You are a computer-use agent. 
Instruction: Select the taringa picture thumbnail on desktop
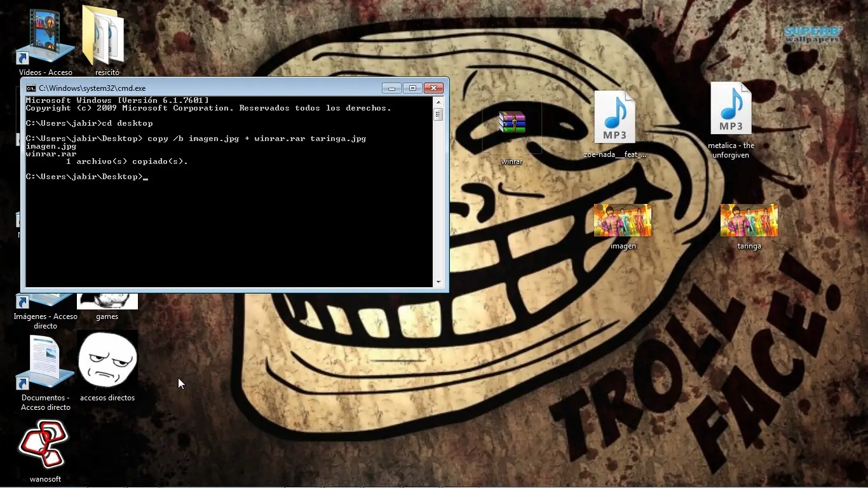click(749, 220)
